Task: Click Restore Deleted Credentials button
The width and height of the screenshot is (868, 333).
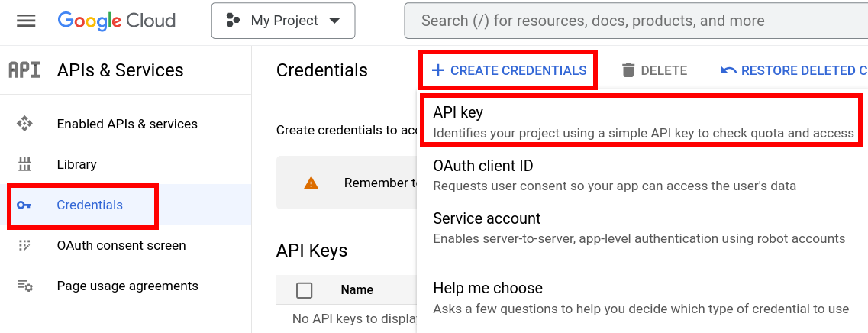Action: coord(795,70)
